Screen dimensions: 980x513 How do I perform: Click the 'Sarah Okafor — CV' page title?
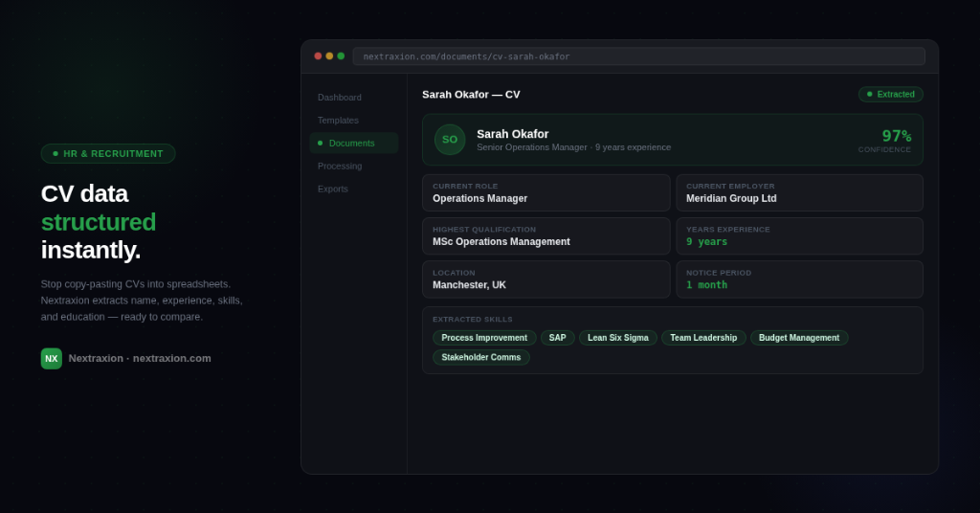point(471,95)
